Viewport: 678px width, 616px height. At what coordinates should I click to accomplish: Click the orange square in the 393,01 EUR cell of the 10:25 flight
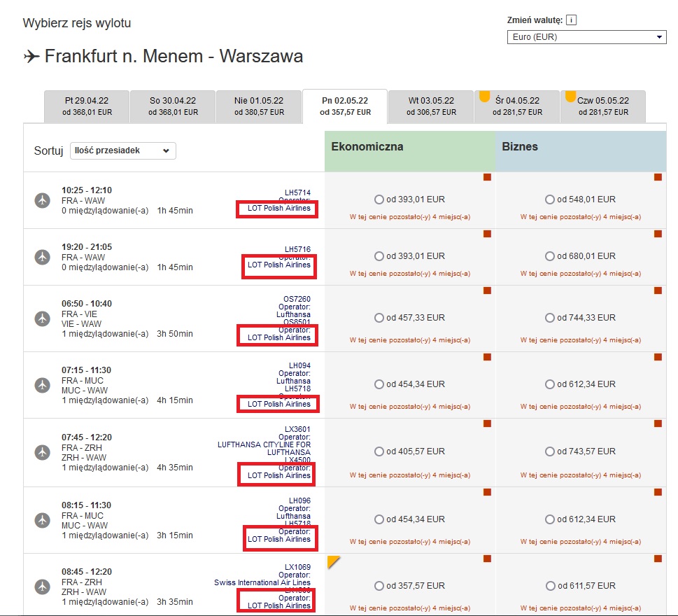487,177
